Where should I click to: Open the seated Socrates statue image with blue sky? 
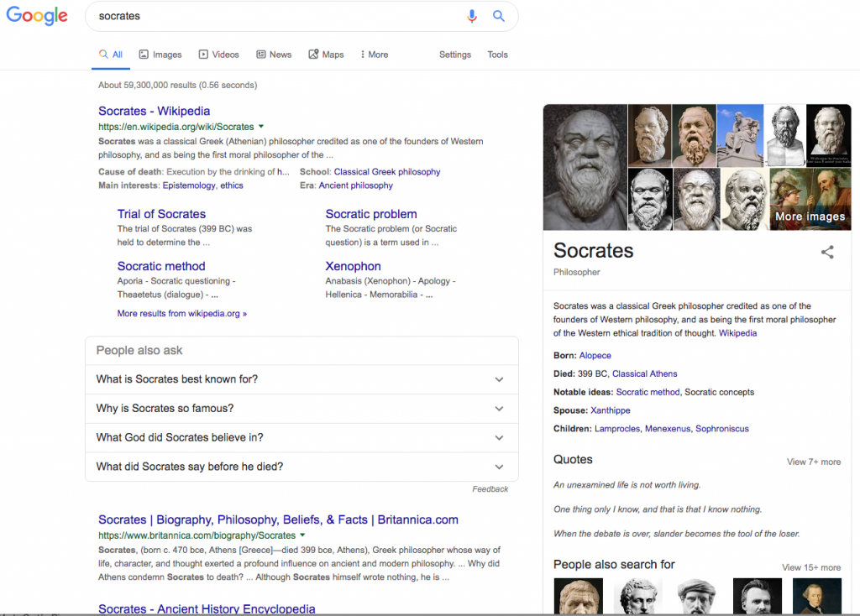pyautogui.click(x=740, y=135)
